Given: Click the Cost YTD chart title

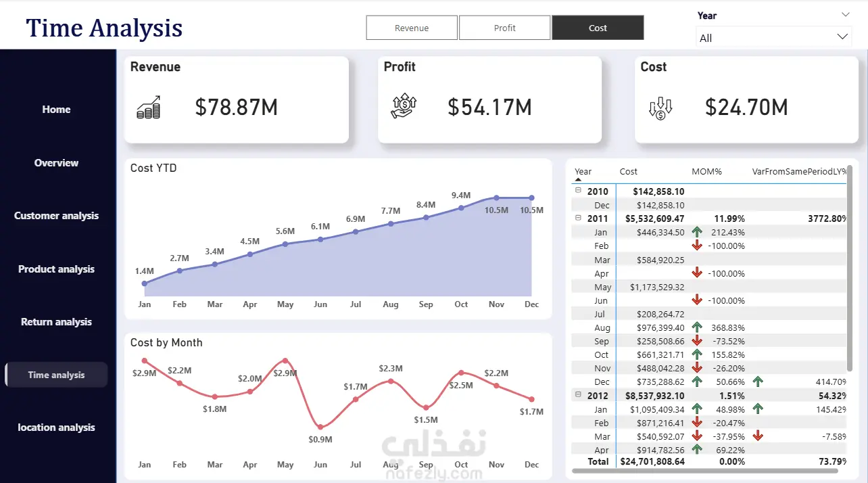Looking at the screenshot, I should tap(153, 168).
